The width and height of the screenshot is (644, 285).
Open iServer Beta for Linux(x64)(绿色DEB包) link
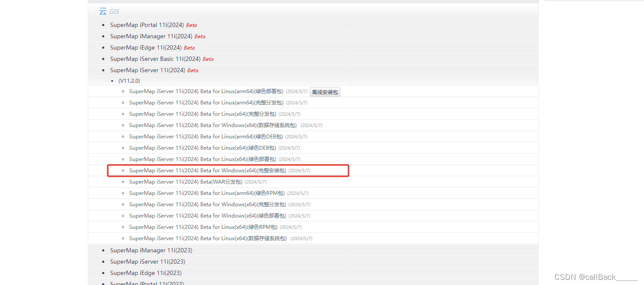[x=202, y=148]
